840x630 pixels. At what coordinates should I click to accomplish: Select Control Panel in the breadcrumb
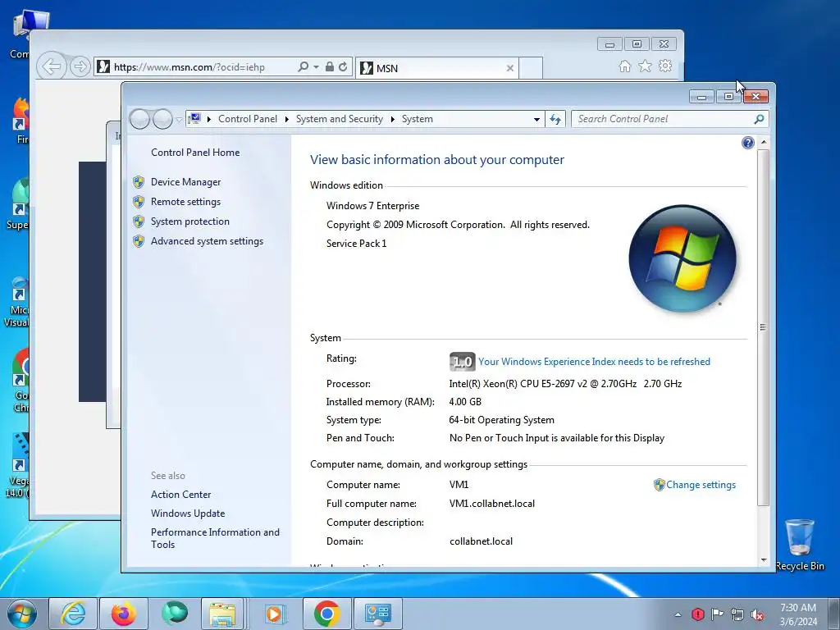248,119
